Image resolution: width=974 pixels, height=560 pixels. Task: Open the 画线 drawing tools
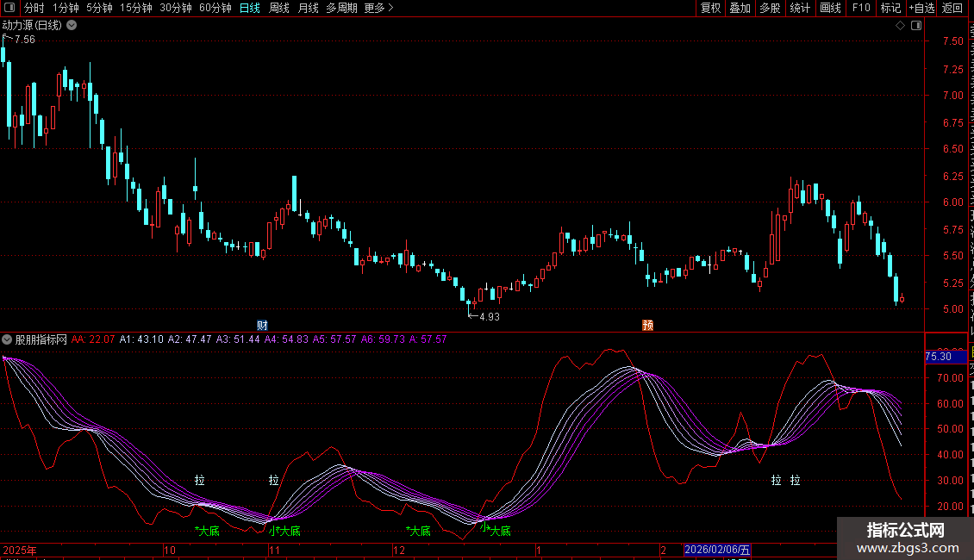click(830, 8)
